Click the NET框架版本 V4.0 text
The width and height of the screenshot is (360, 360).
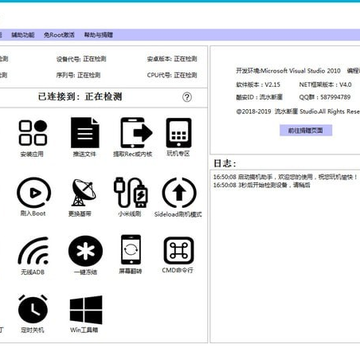coord(325,85)
